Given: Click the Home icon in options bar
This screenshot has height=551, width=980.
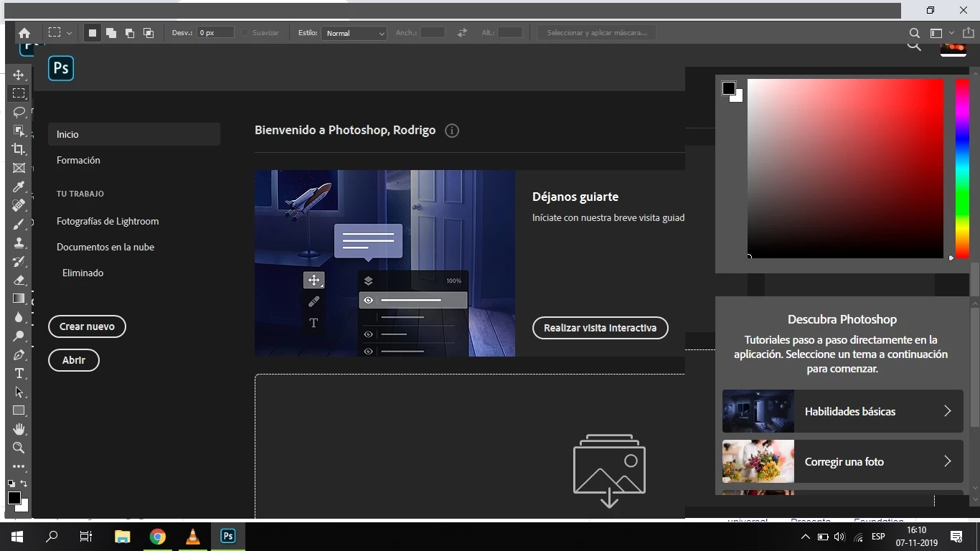Looking at the screenshot, I should coord(24,33).
